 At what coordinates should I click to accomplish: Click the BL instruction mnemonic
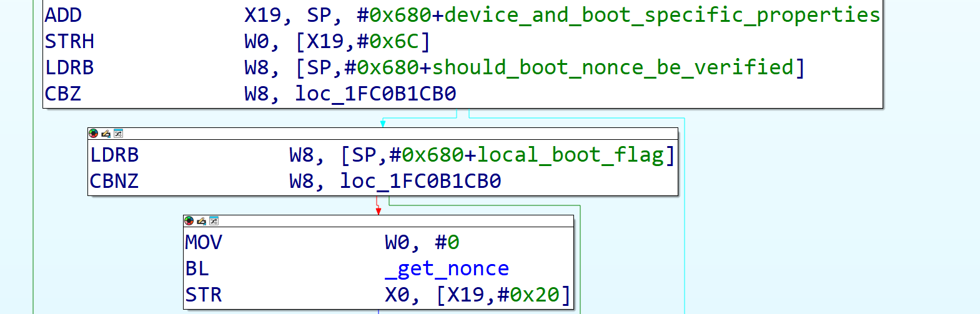pos(197,268)
